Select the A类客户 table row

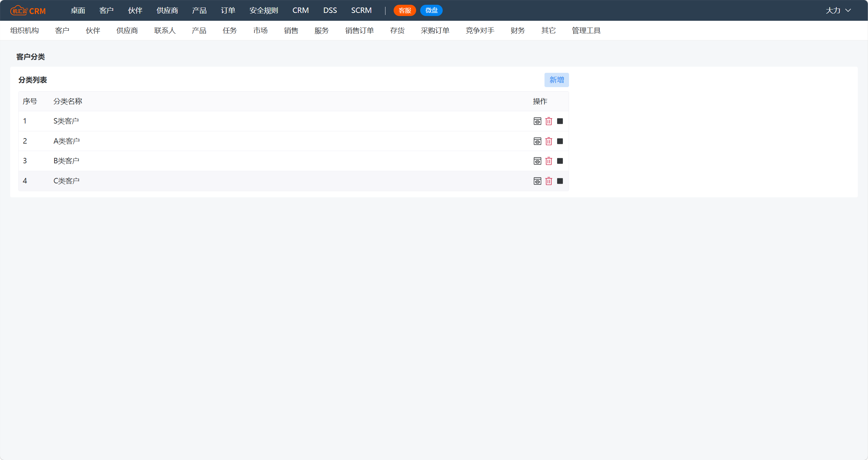[294, 141]
